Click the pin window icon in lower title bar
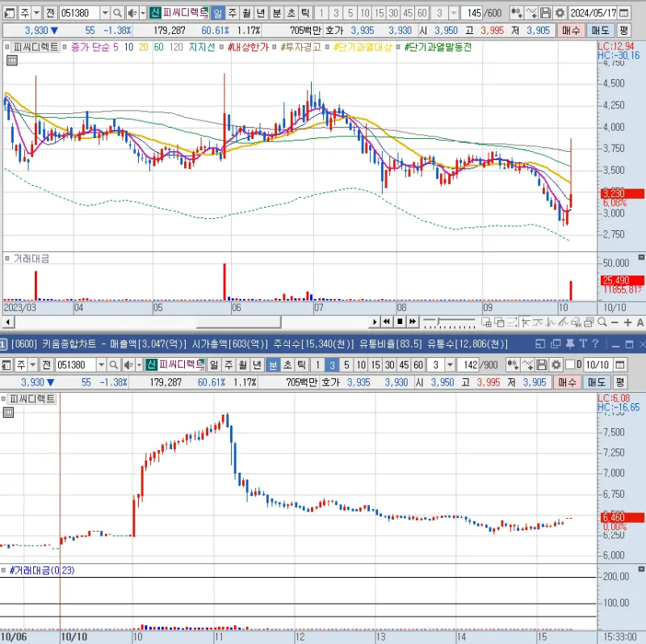 (x=570, y=343)
